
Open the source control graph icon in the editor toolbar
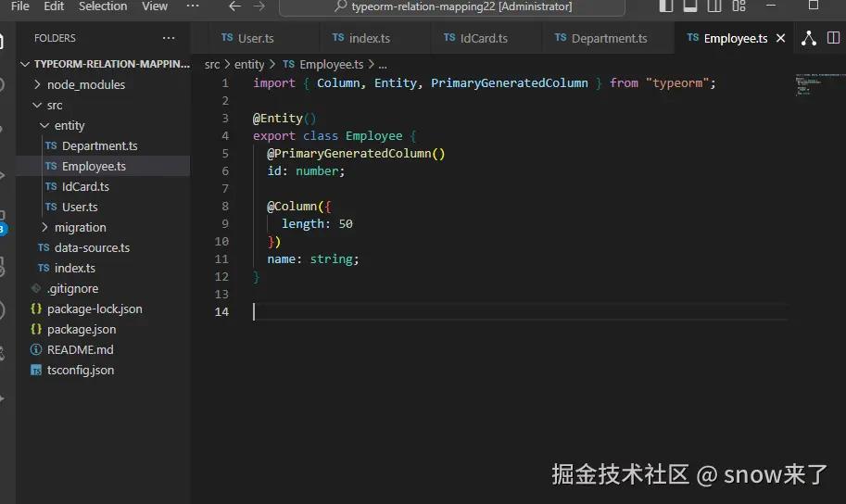[x=808, y=38]
